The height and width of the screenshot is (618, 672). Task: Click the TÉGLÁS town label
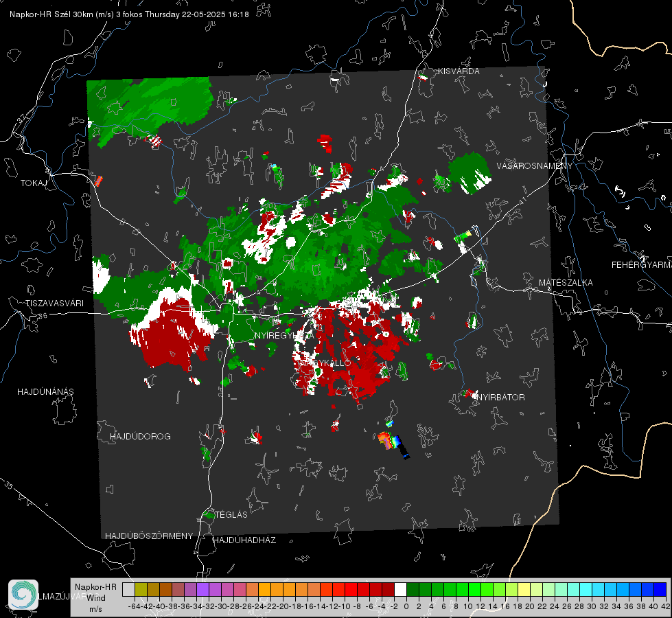click(x=231, y=514)
